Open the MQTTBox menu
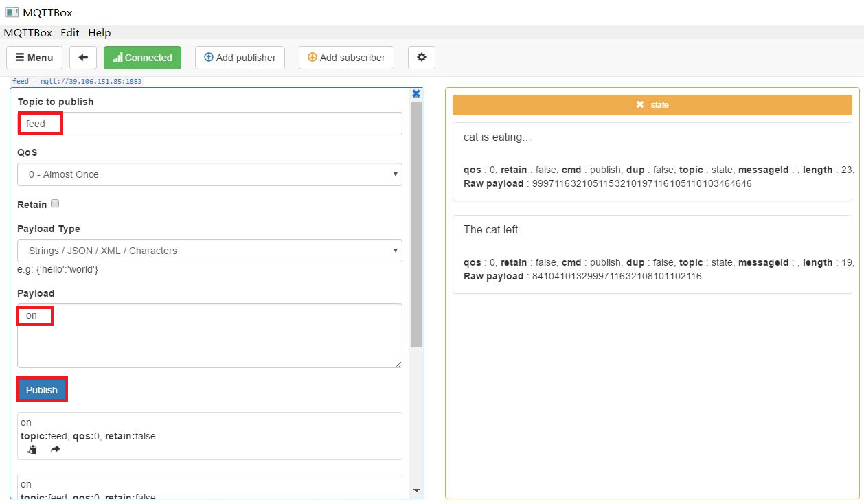 27,32
